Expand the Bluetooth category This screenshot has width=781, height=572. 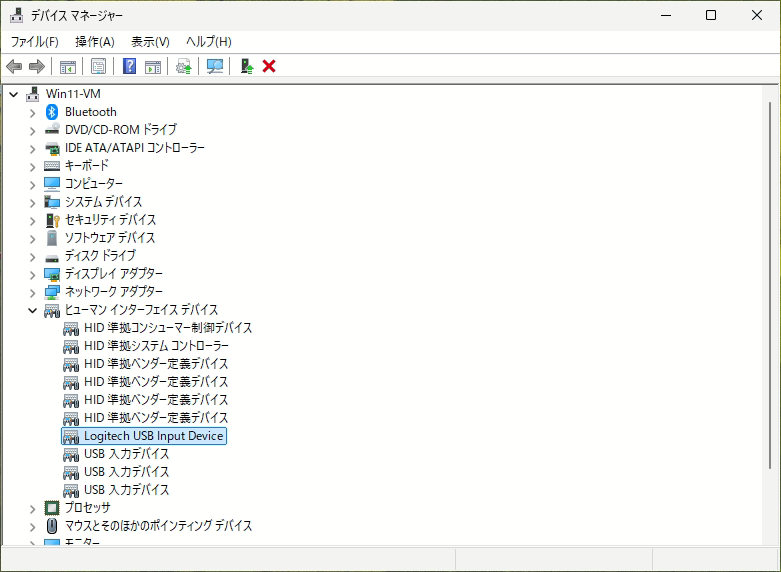click(x=33, y=113)
